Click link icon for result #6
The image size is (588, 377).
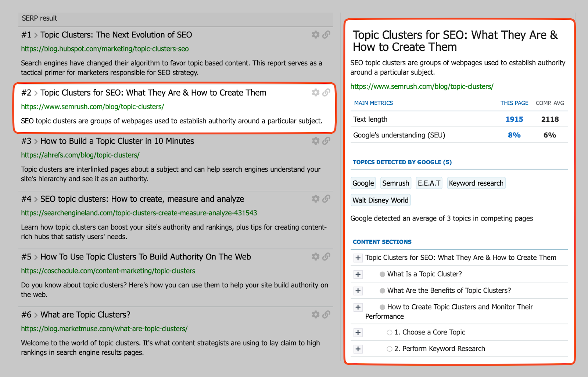tap(326, 315)
